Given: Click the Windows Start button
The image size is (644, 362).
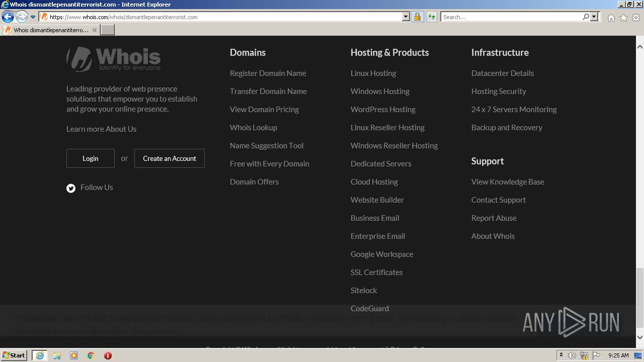Looking at the screenshot, I should tap(14, 355).
